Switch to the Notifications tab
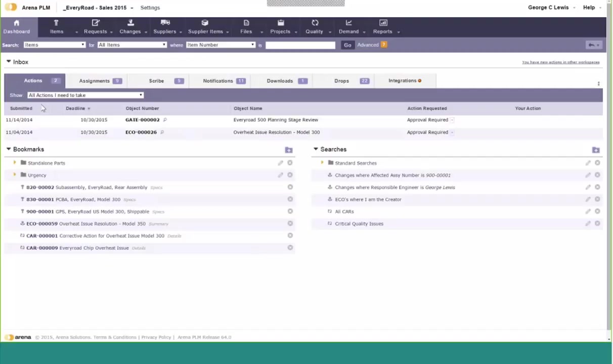Viewport: 613px width, 364px height. point(218,81)
